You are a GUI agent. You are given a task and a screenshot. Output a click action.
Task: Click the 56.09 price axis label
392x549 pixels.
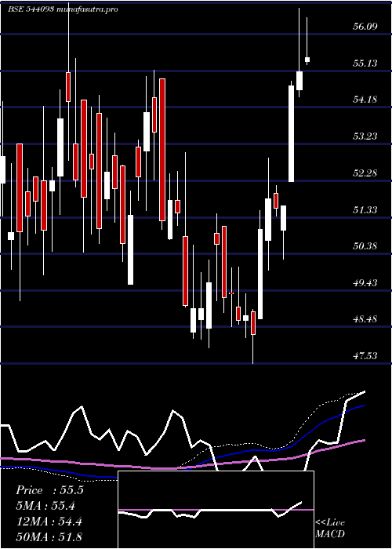tap(365, 26)
